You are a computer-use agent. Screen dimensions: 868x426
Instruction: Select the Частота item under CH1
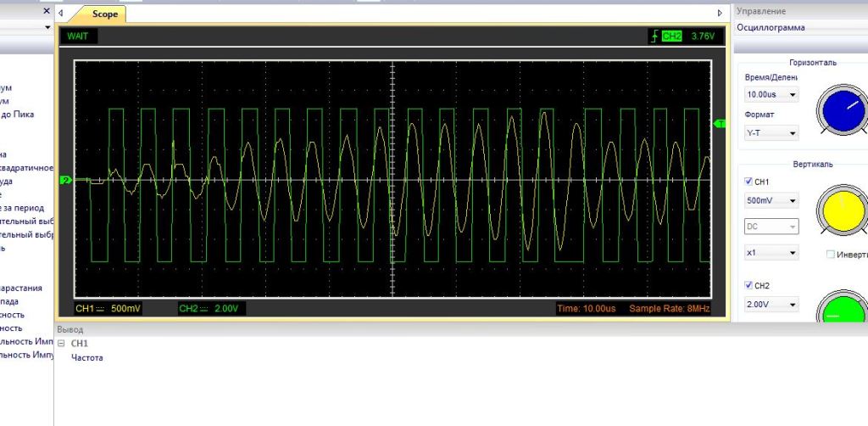point(87,358)
